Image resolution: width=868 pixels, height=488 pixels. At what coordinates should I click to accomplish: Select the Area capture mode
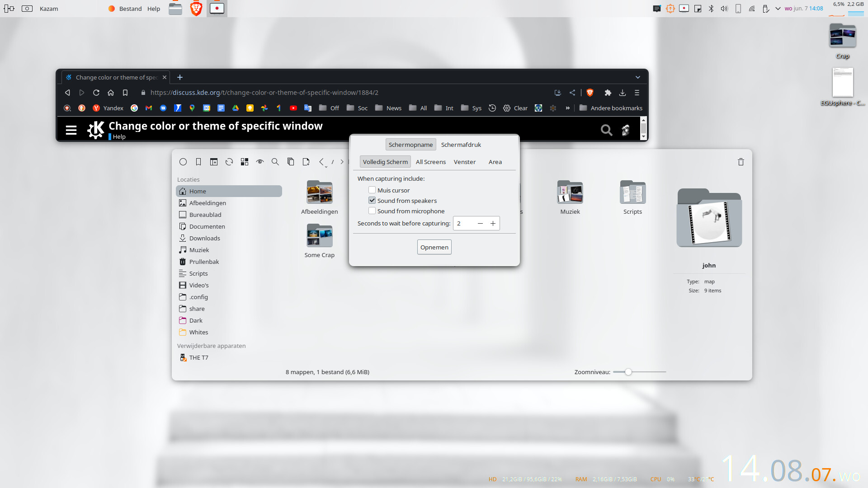(x=495, y=162)
